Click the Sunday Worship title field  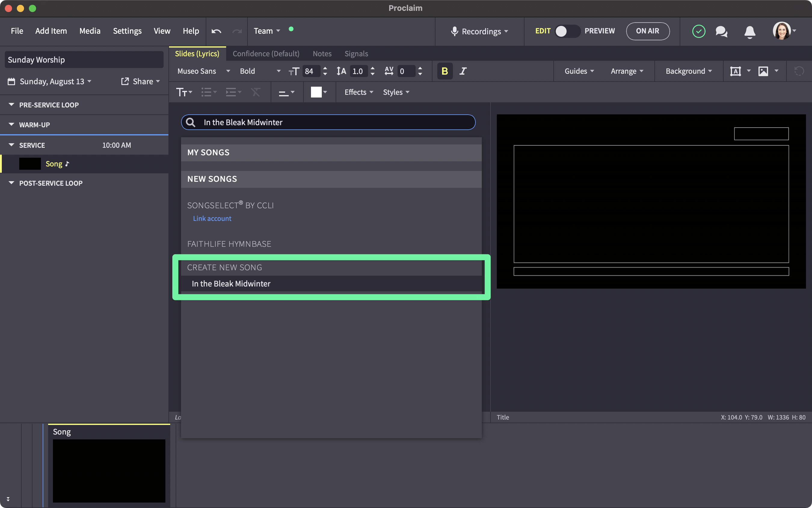pos(84,60)
